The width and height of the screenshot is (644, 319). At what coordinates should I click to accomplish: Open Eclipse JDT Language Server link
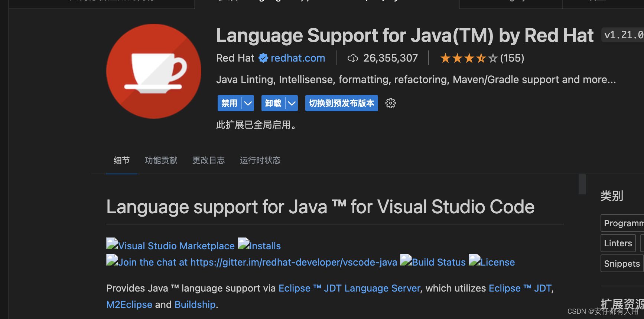click(349, 288)
